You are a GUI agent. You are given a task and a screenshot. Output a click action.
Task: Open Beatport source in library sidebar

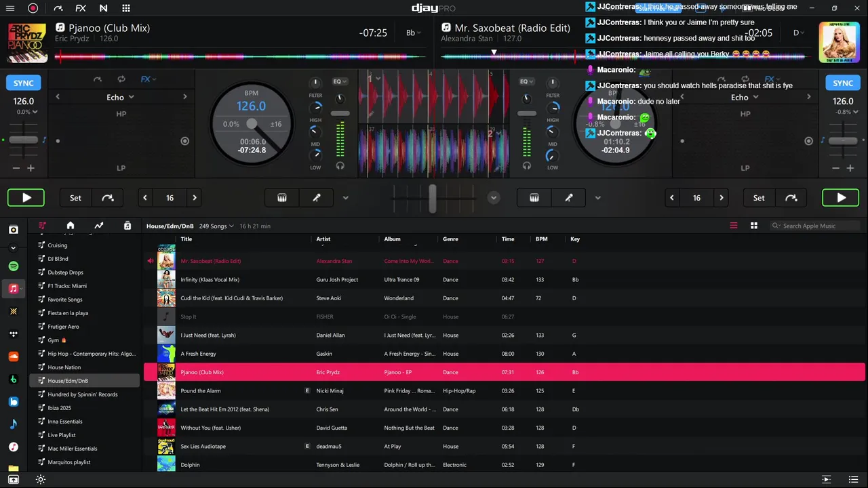point(14,379)
